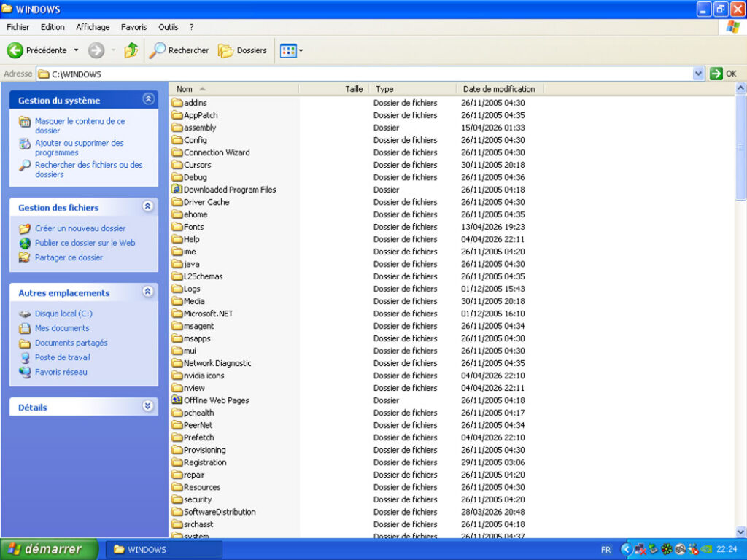Click Publier ce dossier sur le Web
This screenshot has width=747, height=560.
(85, 243)
